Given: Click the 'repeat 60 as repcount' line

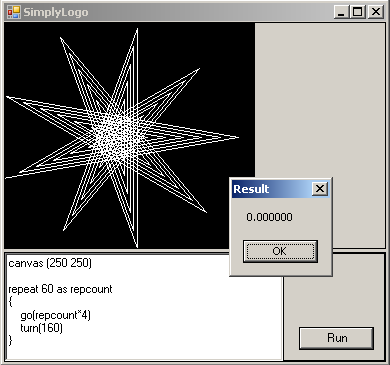Looking at the screenshot, I should pos(60,289).
